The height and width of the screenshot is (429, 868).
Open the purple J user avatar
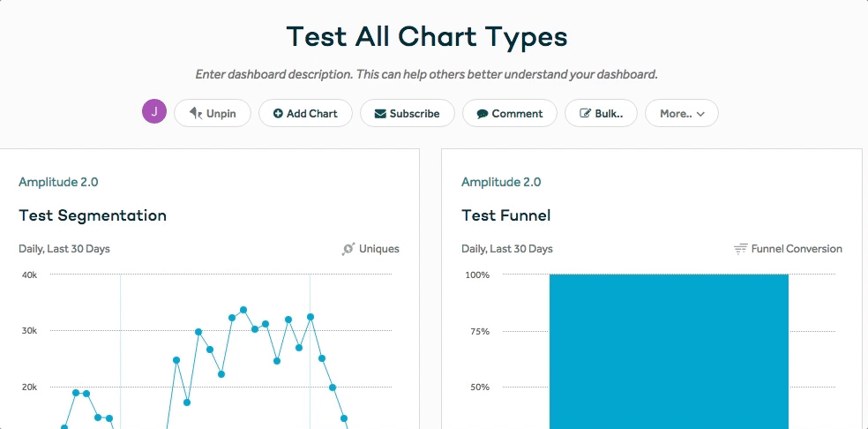[154, 112]
